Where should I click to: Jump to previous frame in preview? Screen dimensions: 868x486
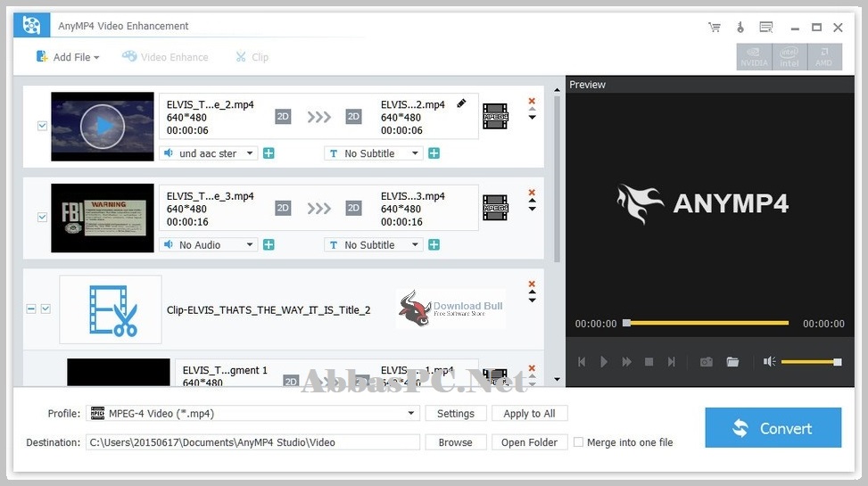582,362
